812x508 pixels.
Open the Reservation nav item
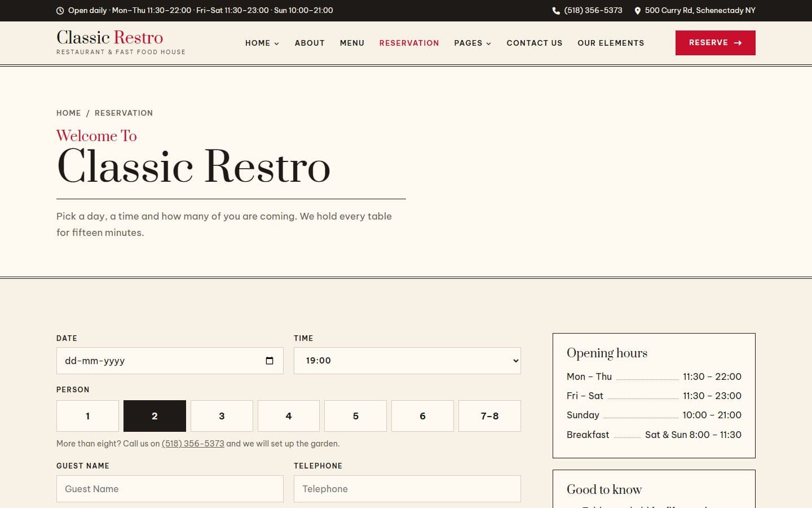pos(409,43)
